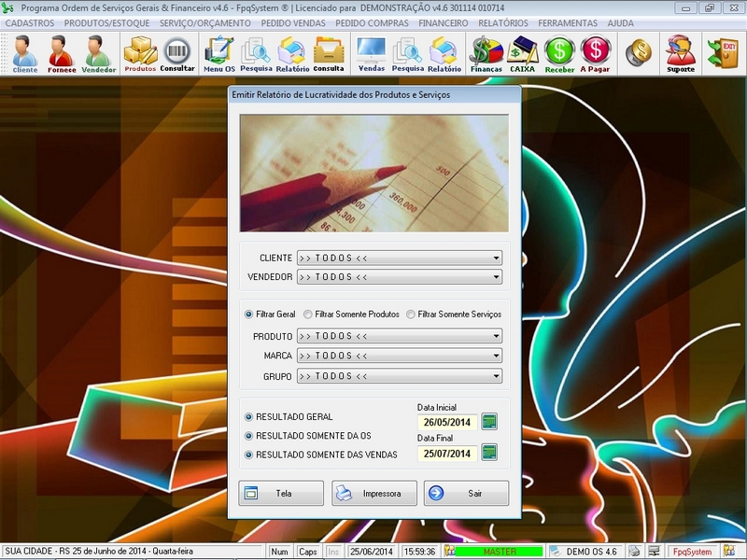Image resolution: width=747 pixels, height=560 pixels.
Task: Open calendar picker beside Data Inicial
Action: pos(489,422)
